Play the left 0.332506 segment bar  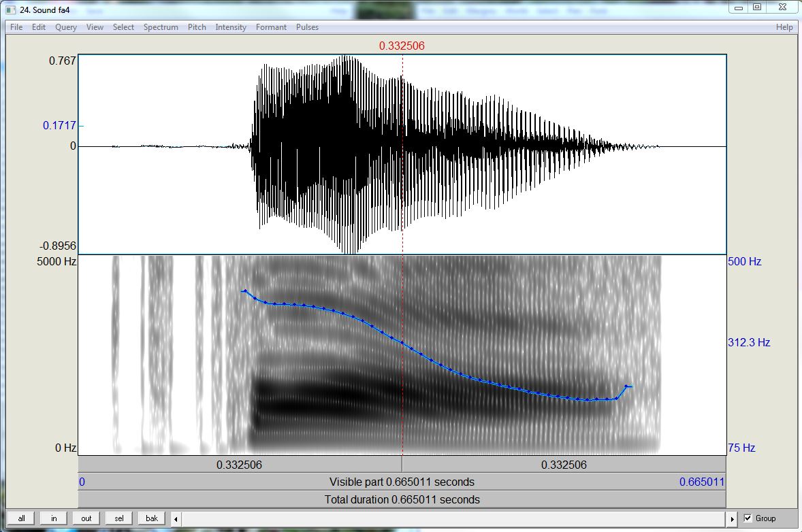click(x=240, y=465)
